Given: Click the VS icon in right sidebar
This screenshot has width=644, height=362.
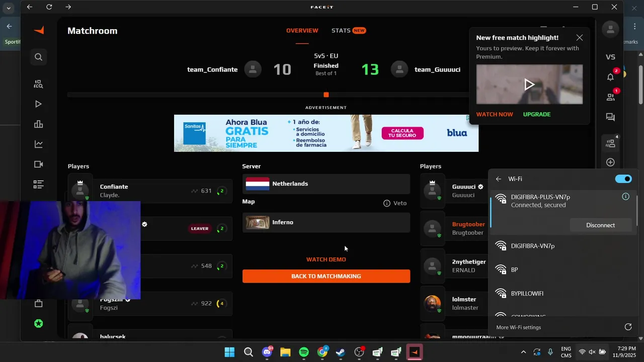Looking at the screenshot, I should tap(610, 57).
